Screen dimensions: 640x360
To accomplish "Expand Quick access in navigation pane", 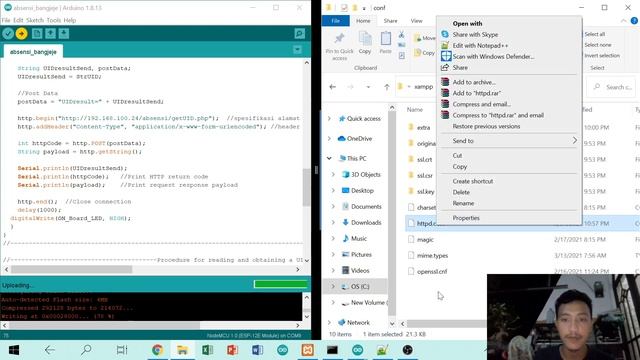I will [x=329, y=119].
